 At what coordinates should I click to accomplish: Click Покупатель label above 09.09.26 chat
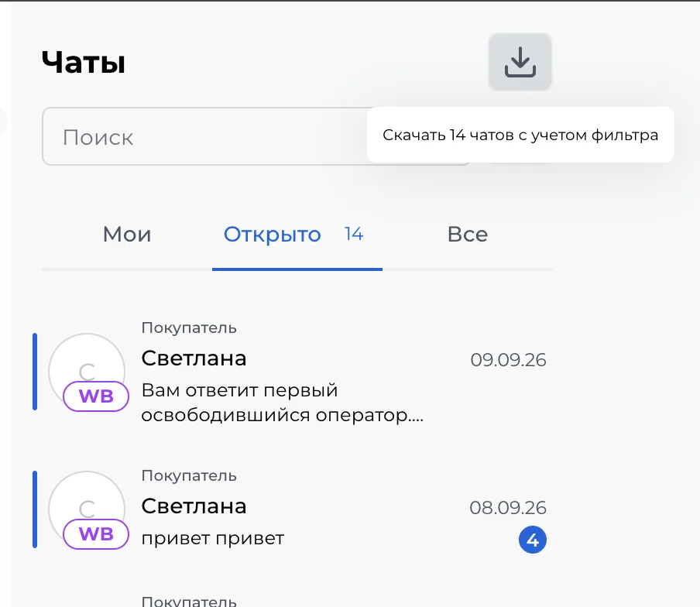pyautogui.click(x=189, y=328)
